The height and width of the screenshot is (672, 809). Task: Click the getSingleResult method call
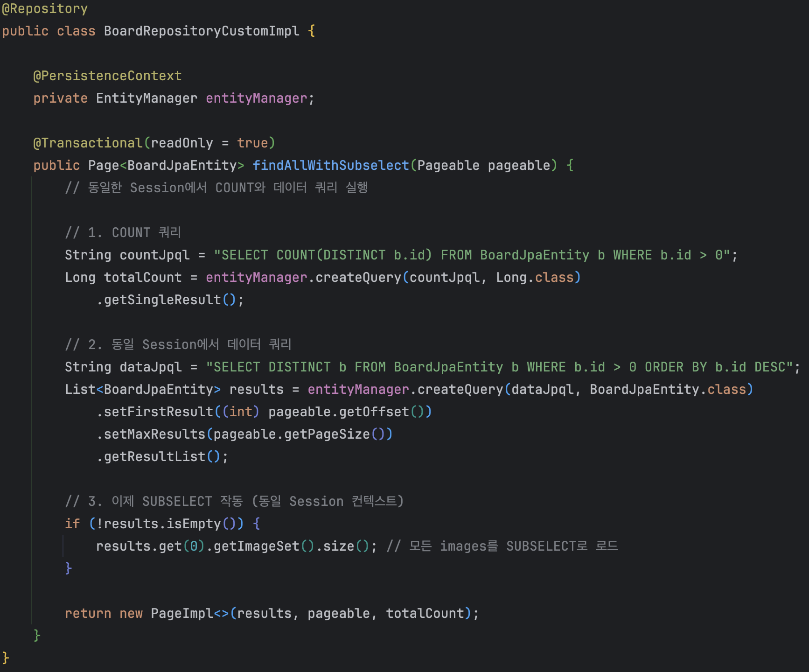pos(162,300)
